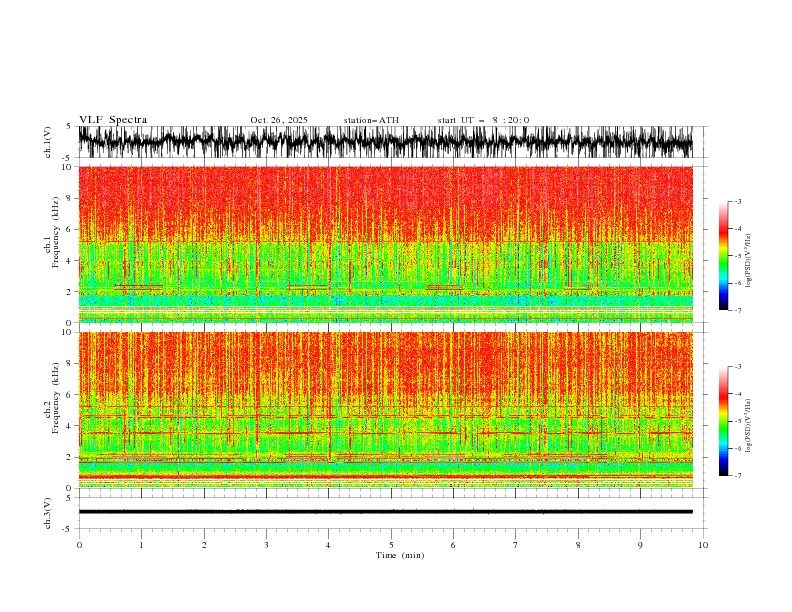Click the ch.2 spectrogram "6" kHz tick label

pyautogui.click(x=70, y=395)
